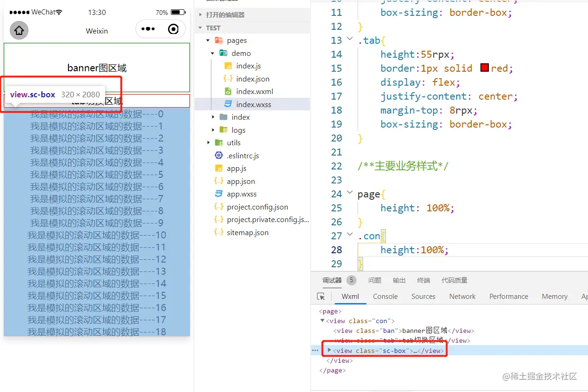
Task: Switch to the 终端 panel tab
Action: [424, 280]
